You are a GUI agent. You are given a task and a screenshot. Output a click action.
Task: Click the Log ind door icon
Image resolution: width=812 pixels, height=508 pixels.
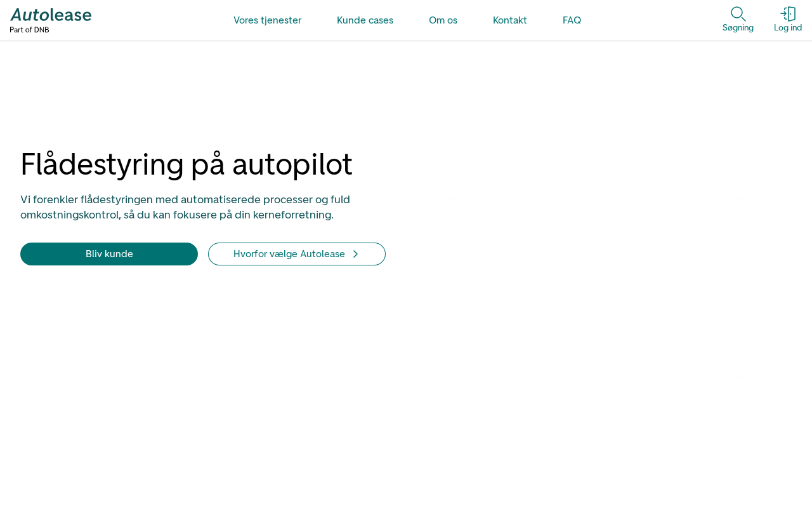[788, 14]
